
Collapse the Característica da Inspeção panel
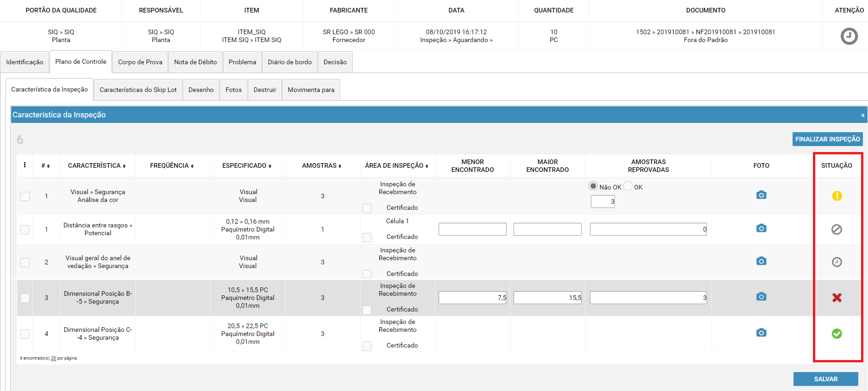[x=863, y=115]
